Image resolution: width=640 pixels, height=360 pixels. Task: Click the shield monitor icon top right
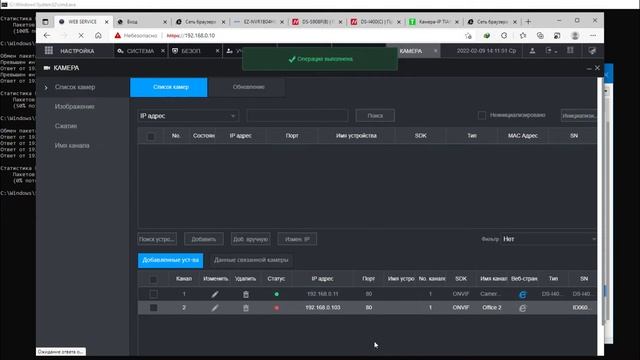(x=592, y=51)
